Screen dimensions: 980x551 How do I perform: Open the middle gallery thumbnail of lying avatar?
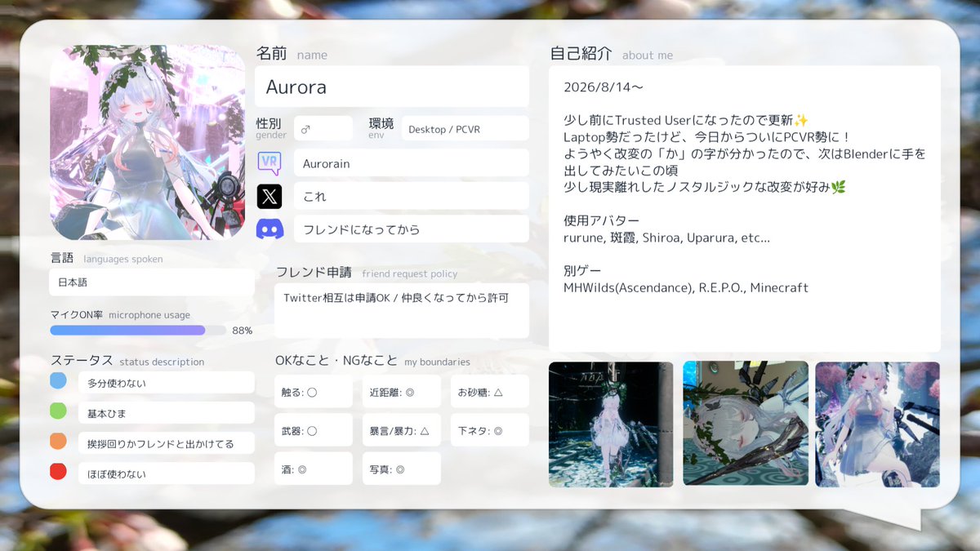pyautogui.click(x=746, y=424)
